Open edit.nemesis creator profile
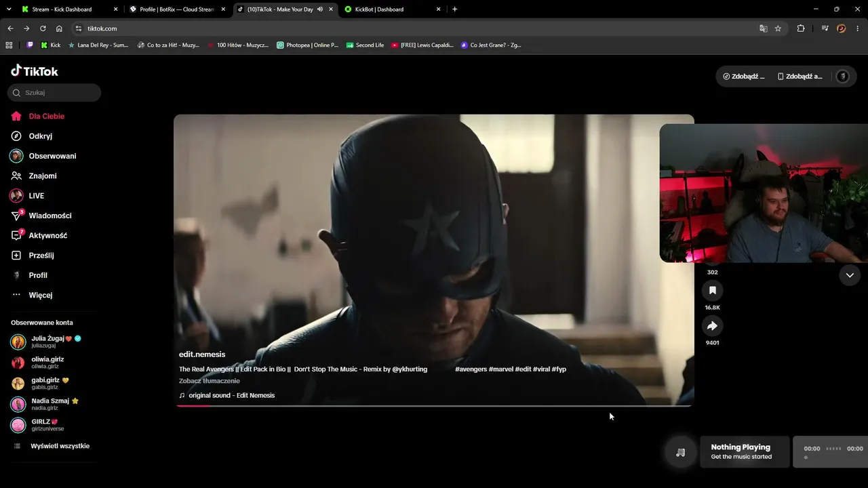Screen dimensions: 868x488 202,354
